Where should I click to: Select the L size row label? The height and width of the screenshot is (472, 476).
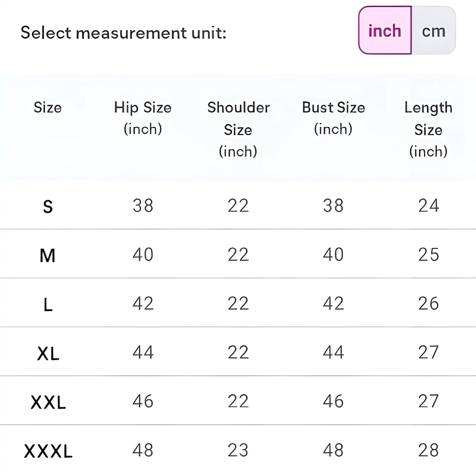coord(48,305)
